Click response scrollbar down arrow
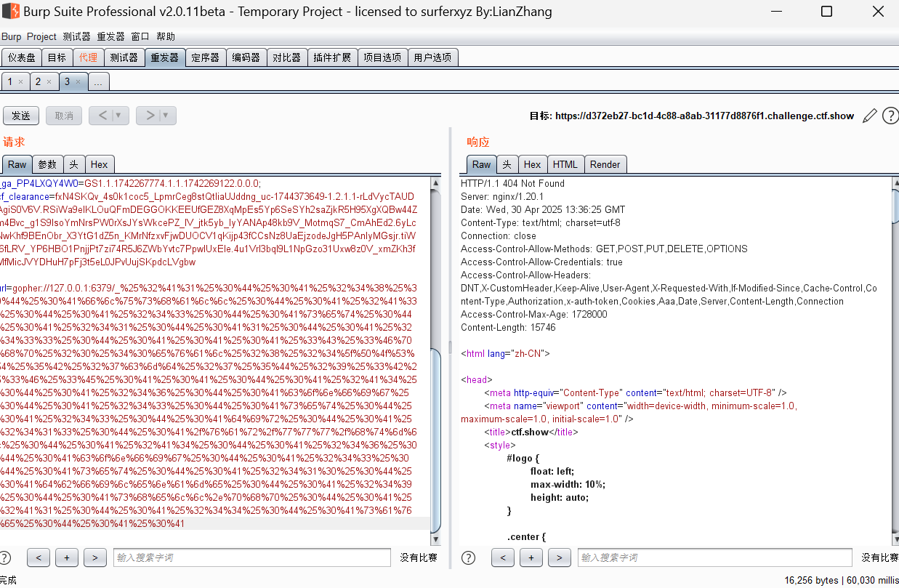 895,539
